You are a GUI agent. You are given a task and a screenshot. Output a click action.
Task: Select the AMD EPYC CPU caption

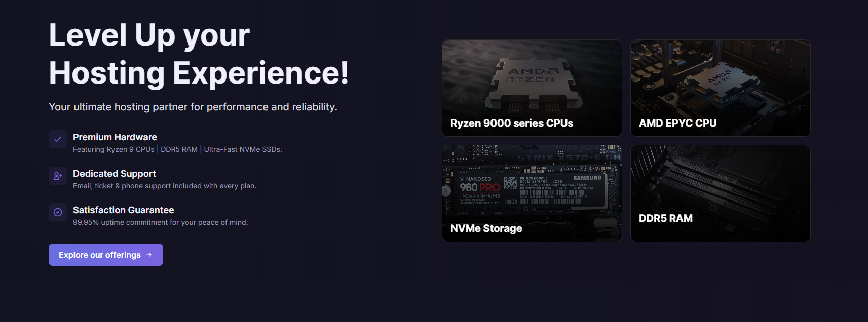[677, 123]
